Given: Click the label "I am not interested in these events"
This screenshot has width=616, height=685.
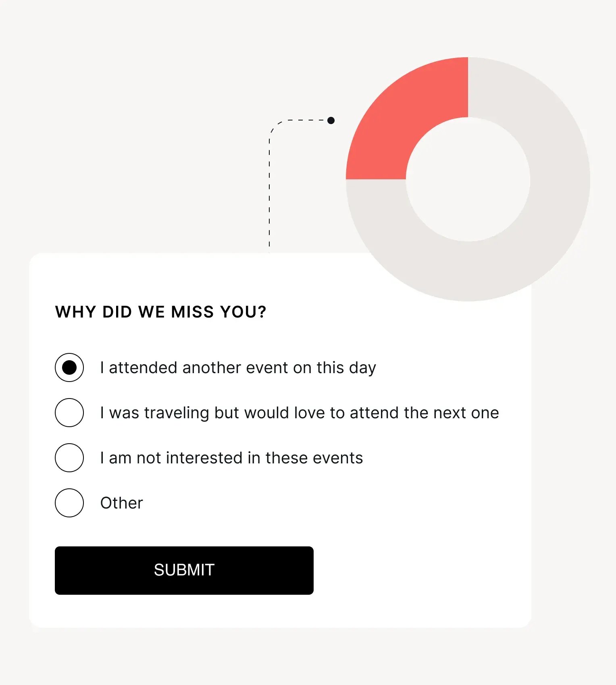Looking at the screenshot, I should 231,457.
